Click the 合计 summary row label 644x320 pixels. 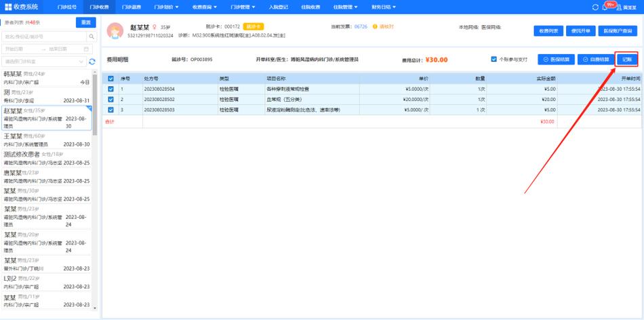click(x=110, y=121)
